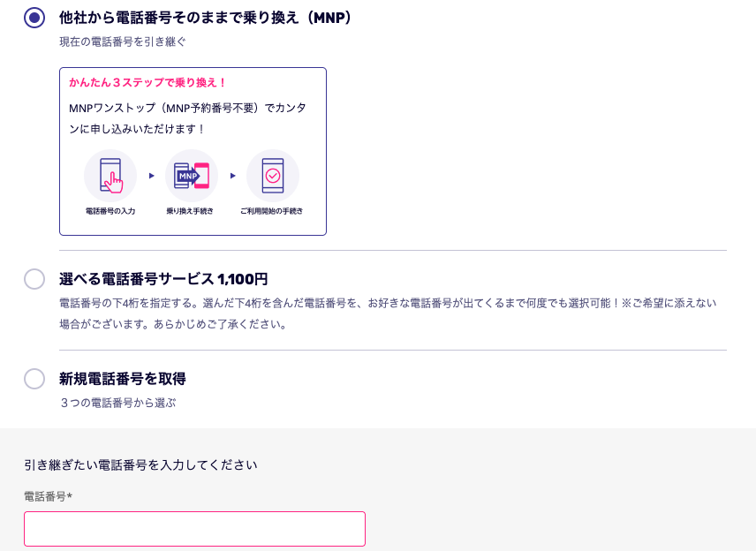
Task: Select the MNP number transfer radio button
Action: (34, 18)
